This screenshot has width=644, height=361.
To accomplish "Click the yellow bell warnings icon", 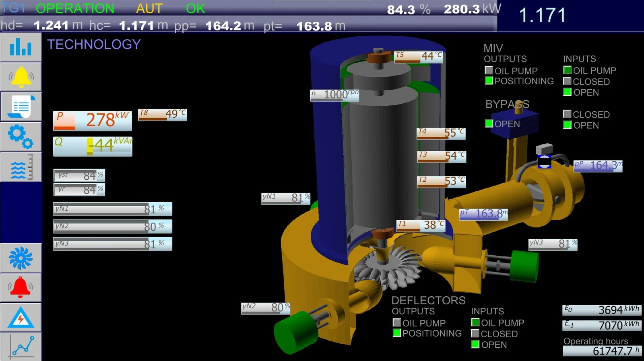I will 21,77.
